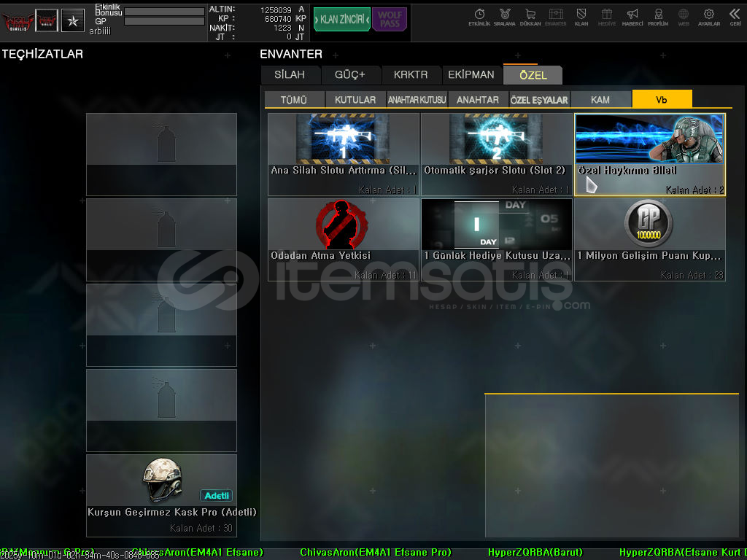
Task: Open the Etkinlik stopwatch icon
Action: point(479,17)
